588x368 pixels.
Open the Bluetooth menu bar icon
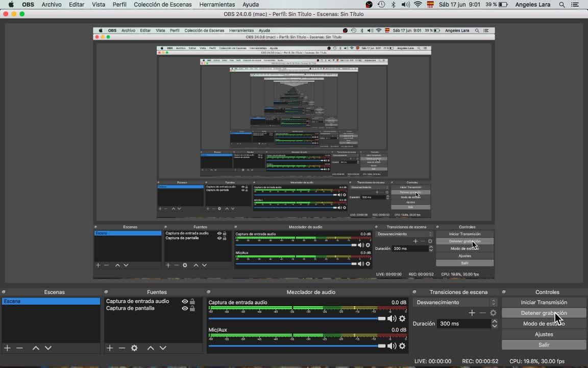[x=393, y=5]
